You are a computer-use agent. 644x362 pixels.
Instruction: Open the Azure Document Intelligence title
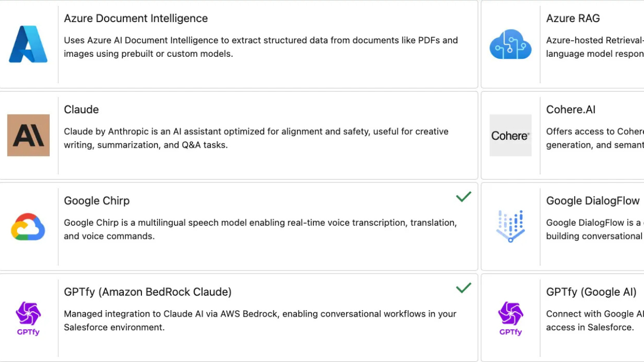136,19
